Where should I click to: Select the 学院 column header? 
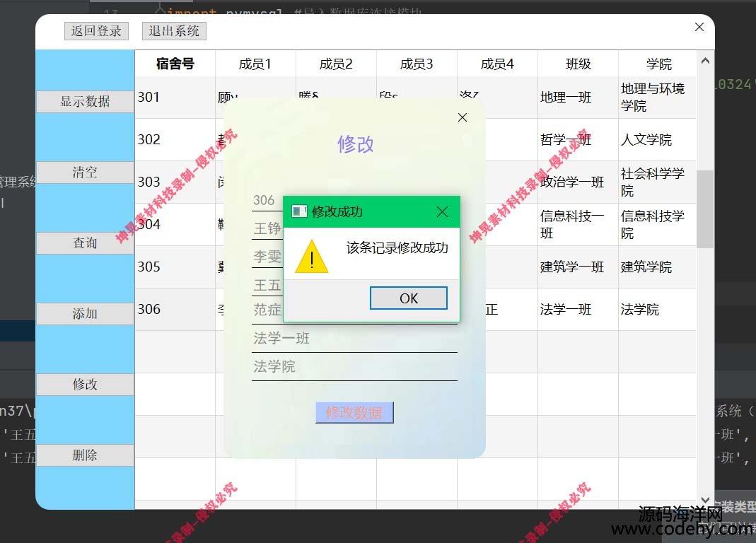(658, 64)
